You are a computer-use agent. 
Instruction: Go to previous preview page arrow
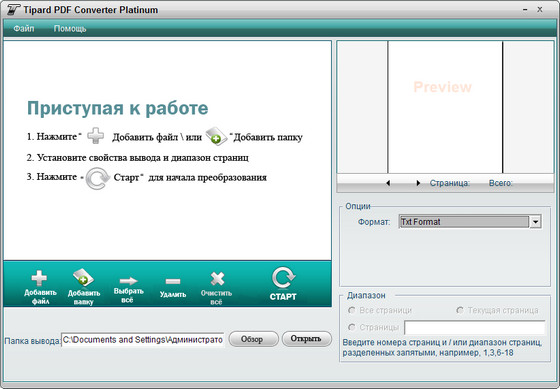(x=388, y=183)
